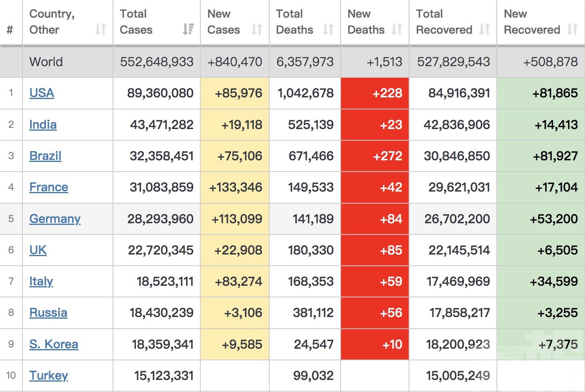Open the UK country link
Viewport: 585px width, 392px height.
[38, 250]
